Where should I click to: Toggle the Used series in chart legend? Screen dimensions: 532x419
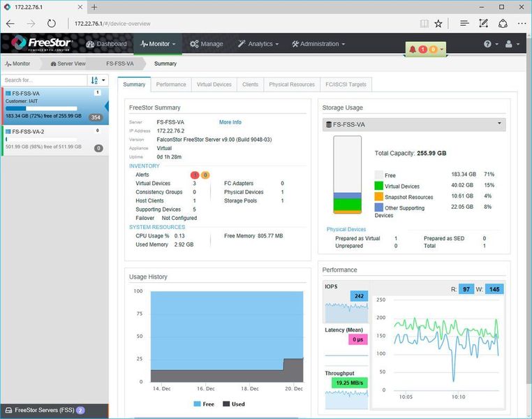(x=234, y=404)
